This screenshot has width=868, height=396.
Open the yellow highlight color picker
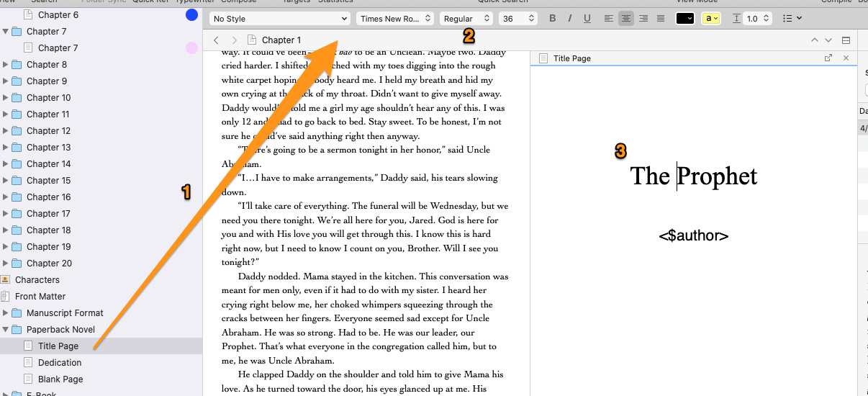click(711, 19)
